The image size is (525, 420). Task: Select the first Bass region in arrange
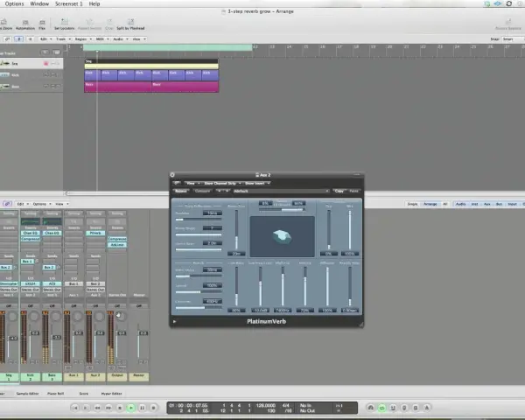(x=118, y=87)
